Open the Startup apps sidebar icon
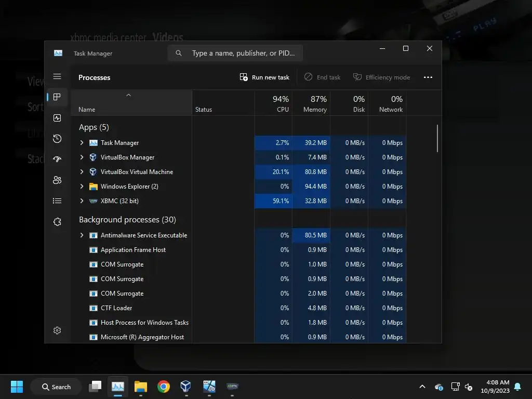The height and width of the screenshot is (399, 532). (57, 159)
